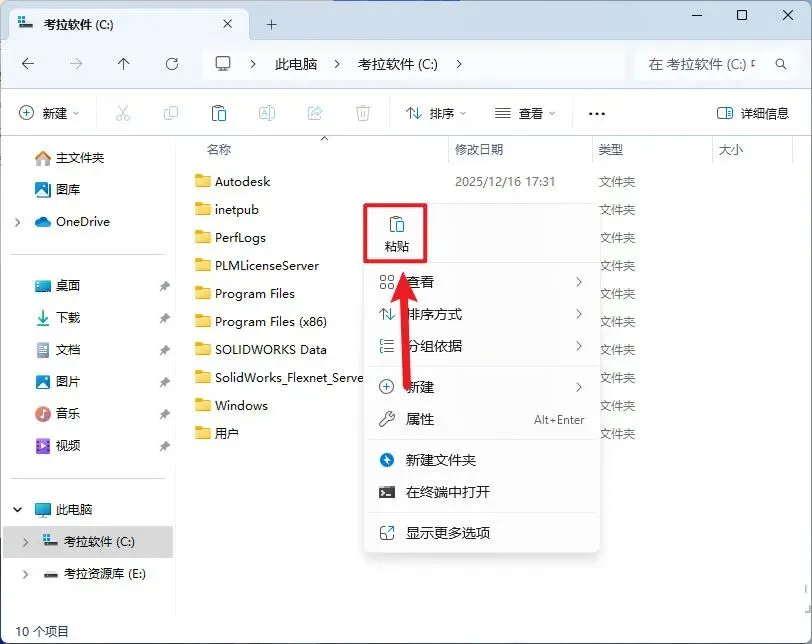Open 分组依据 submenu in the context menu
This screenshot has height=644, width=812.
pos(482,346)
